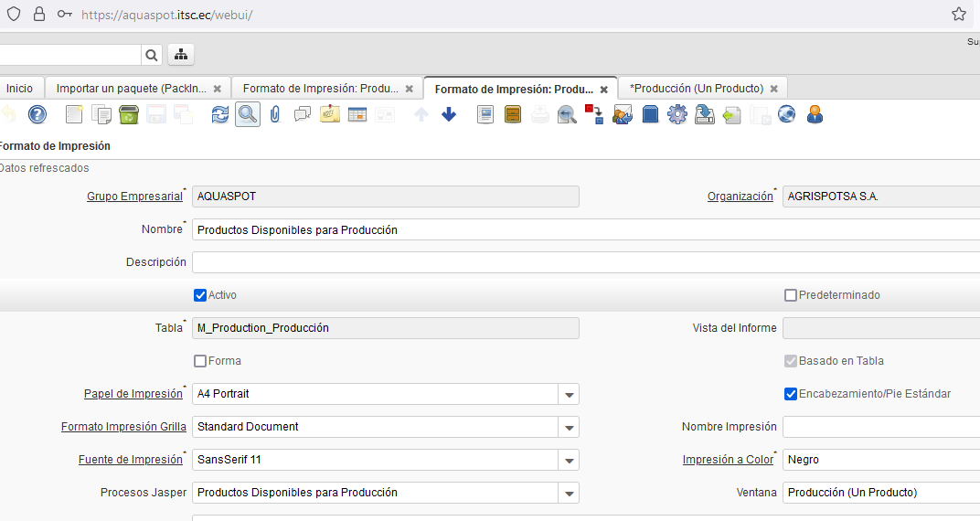
Task: Expand the Papel de Impresión dropdown
Action: (x=570, y=394)
